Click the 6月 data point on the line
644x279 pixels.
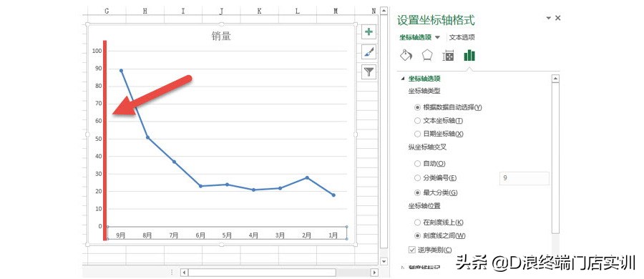200,186
